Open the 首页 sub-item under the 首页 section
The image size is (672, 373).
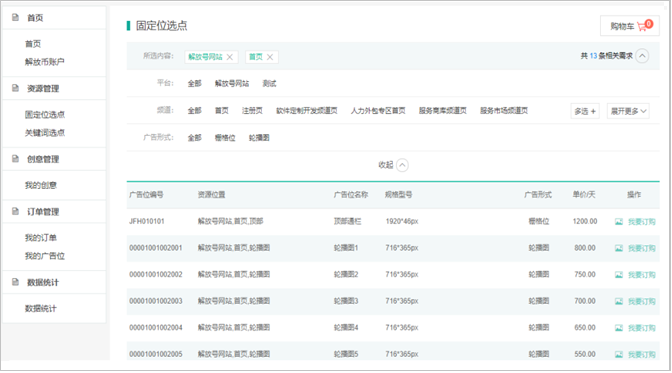(x=33, y=44)
